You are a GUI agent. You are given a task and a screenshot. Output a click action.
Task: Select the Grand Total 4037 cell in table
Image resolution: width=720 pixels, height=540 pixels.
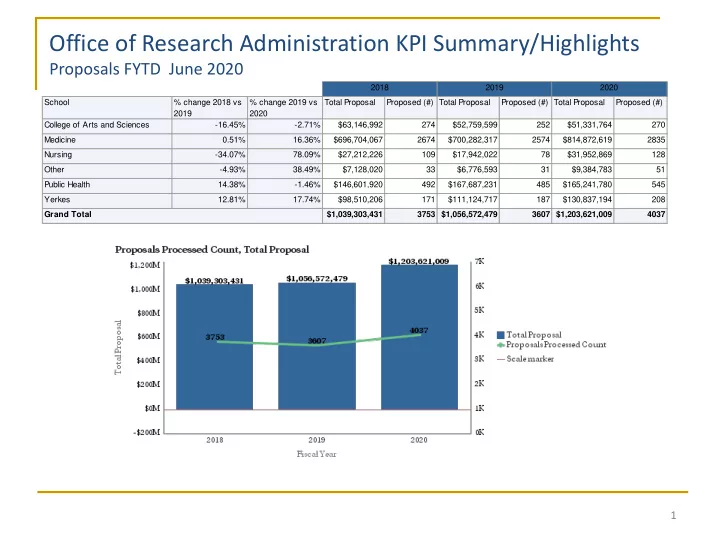[x=641, y=214]
